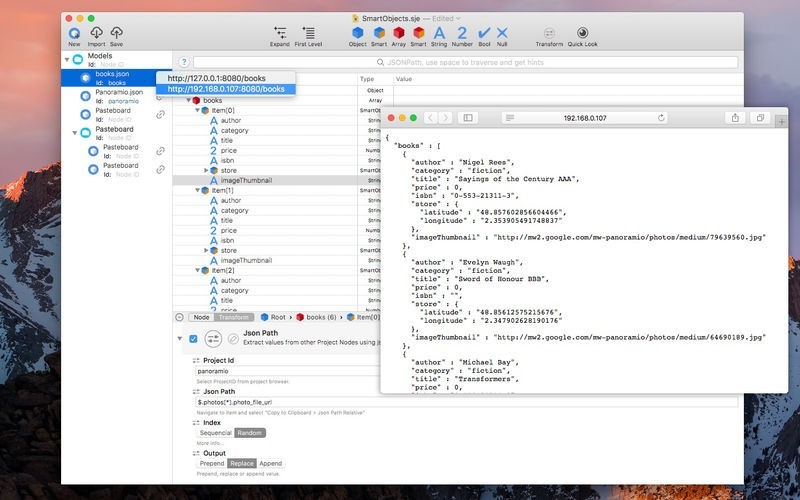Click Safari forward navigation arrow
The width and height of the screenshot is (800, 500).
[445, 118]
